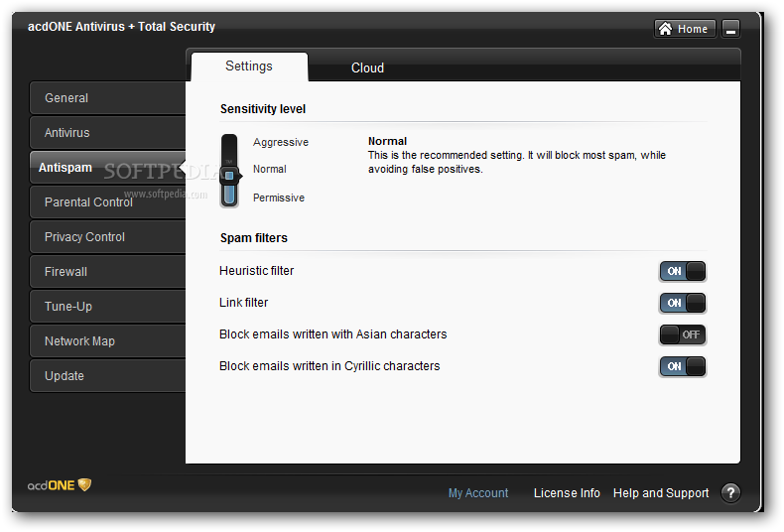Set sensitivity to Aggressive
The width and height of the screenshot is (784, 532).
281,143
